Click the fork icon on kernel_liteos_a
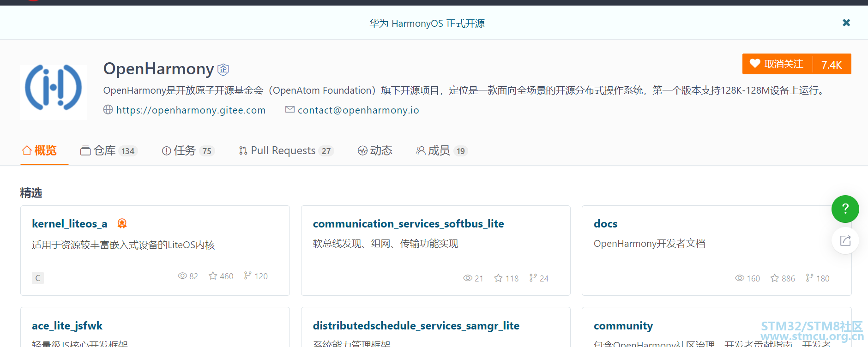The image size is (868, 347). tap(248, 275)
